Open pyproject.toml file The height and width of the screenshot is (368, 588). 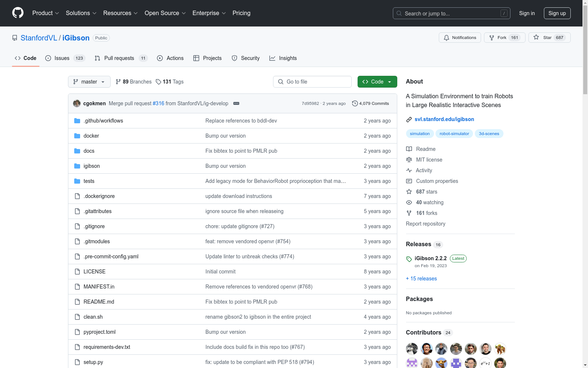(x=100, y=332)
